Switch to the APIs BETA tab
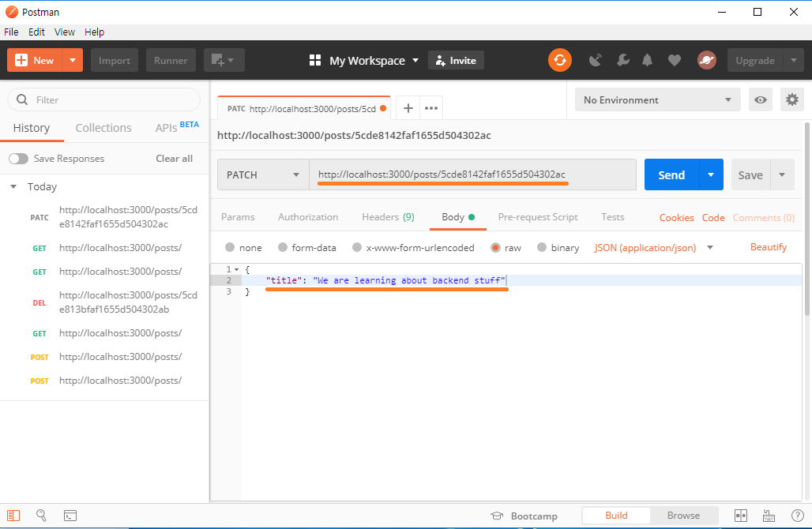The width and height of the screenshot is (812, 529). [x=177, y=127]
